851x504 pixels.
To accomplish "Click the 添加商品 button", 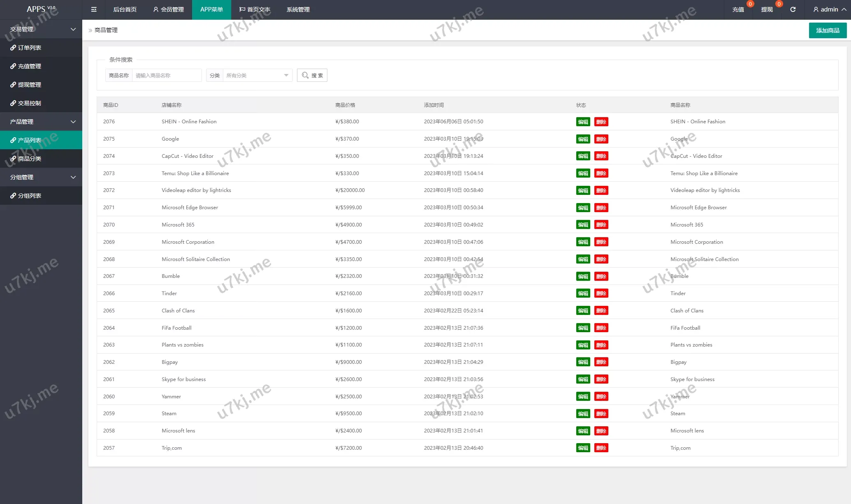I will (x=828, y=30).
